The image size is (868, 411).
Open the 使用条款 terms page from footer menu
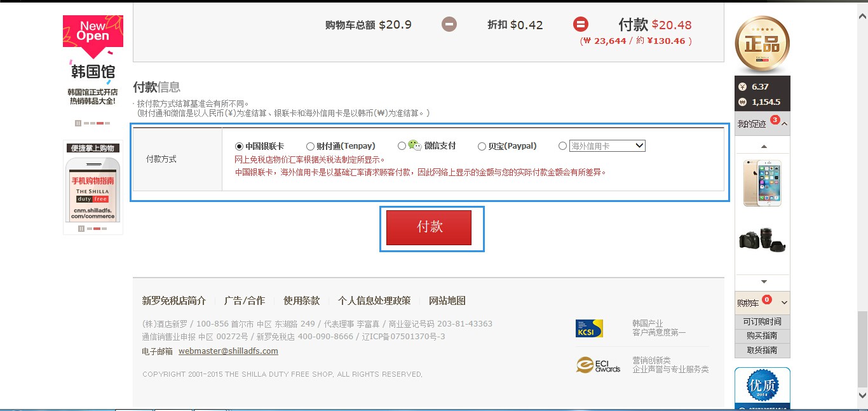click(301, 300)
